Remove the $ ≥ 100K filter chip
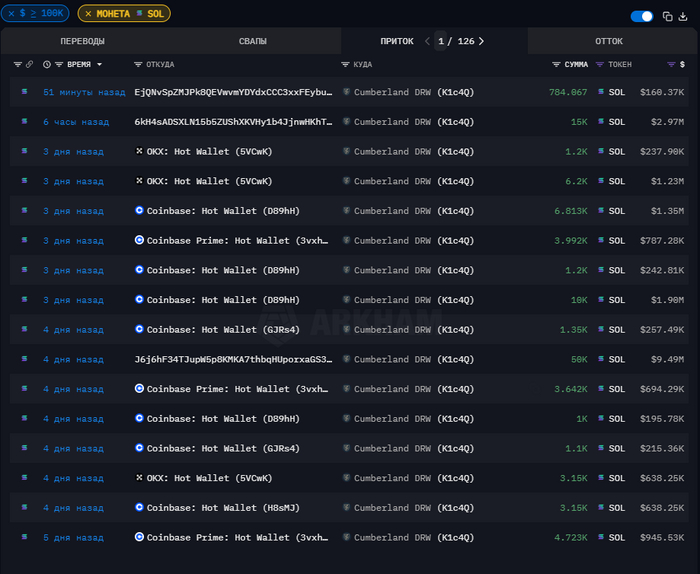 (x=11, y=14)
